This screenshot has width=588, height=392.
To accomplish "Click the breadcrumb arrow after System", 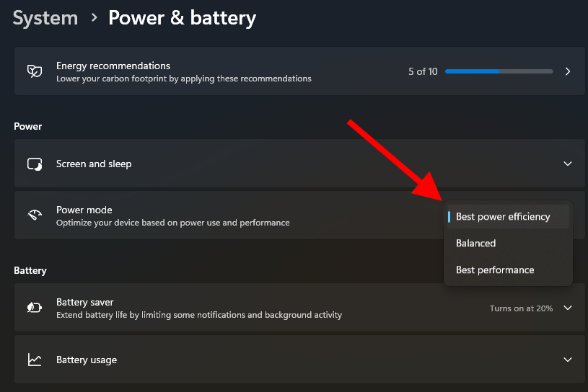I will pyautogui.click(x=93, y=18).
